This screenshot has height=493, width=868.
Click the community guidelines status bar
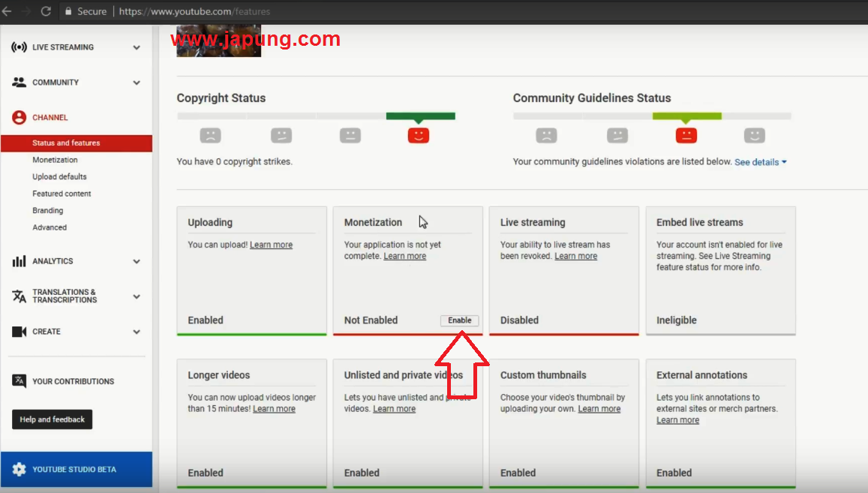pyautogui.click(x=652, y=116)
